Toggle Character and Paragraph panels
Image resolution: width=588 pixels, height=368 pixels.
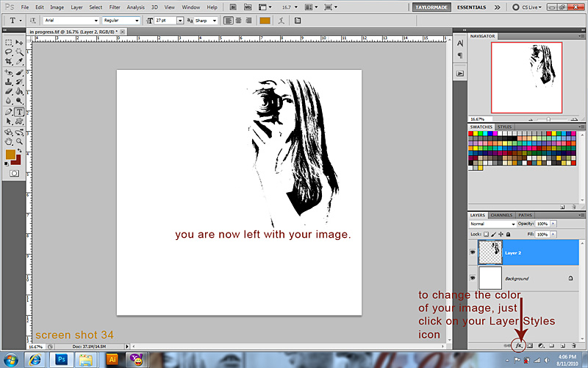point(298,21)
